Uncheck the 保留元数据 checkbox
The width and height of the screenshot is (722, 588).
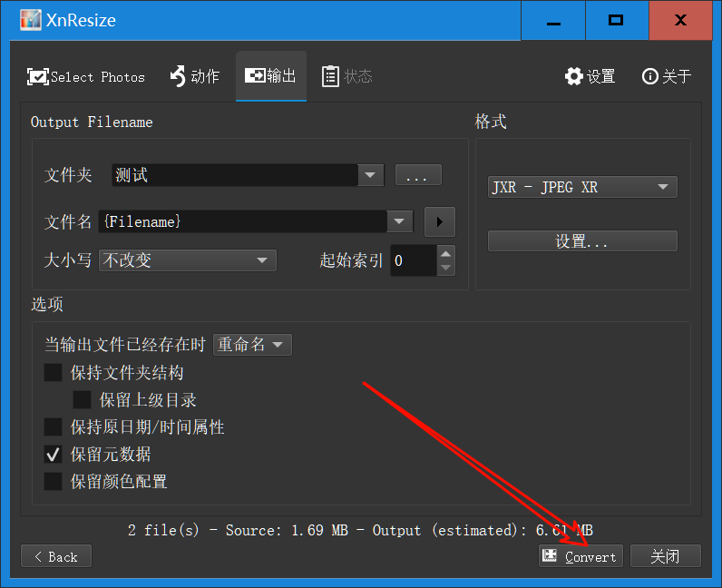point(53,455)
